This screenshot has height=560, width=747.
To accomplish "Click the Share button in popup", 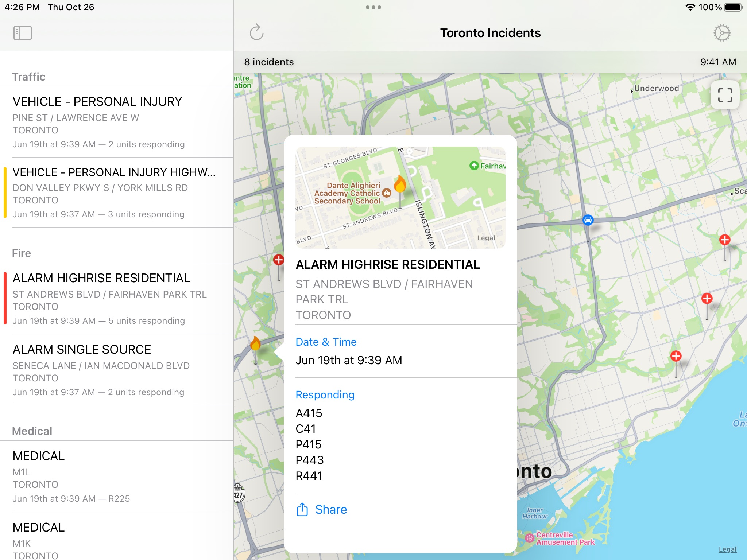I will 322,509.
